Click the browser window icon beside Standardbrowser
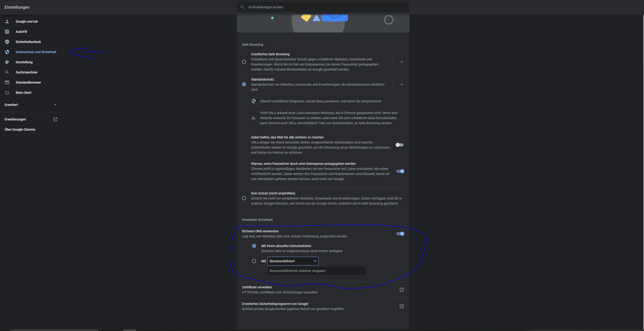The width and height of the screenshot is (644, 331). [x=7, y=82]
